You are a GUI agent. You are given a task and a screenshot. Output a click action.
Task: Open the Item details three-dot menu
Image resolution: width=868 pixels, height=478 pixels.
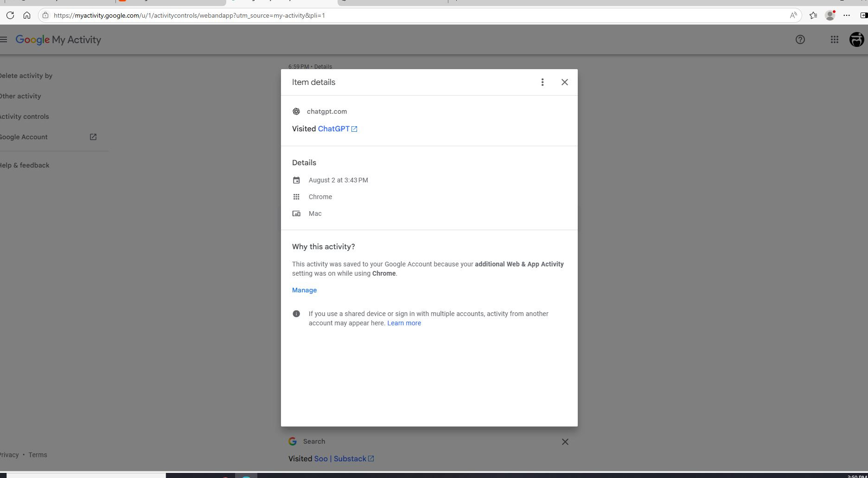click(542, 82)
